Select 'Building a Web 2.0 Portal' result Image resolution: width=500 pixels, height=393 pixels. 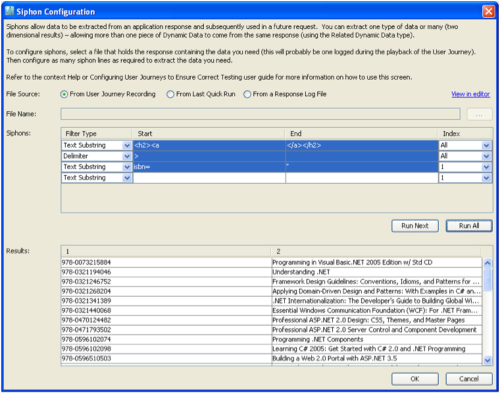(x=377, y=359)
